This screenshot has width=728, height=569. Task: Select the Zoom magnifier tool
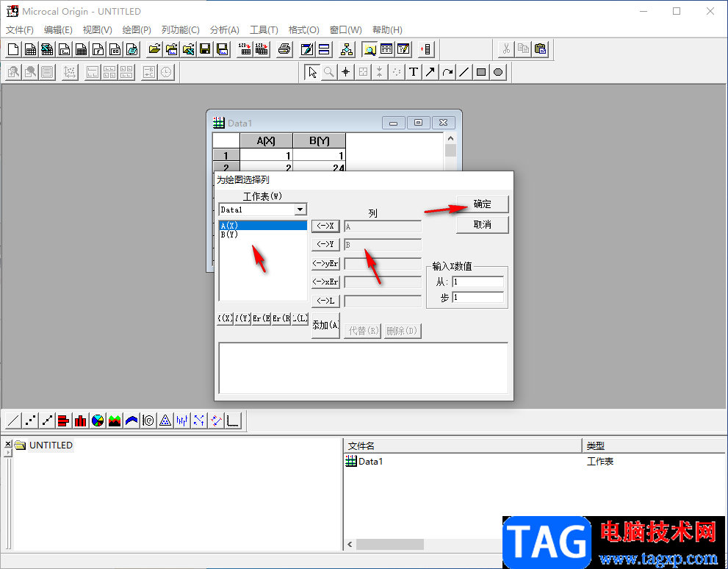[328, 72]
